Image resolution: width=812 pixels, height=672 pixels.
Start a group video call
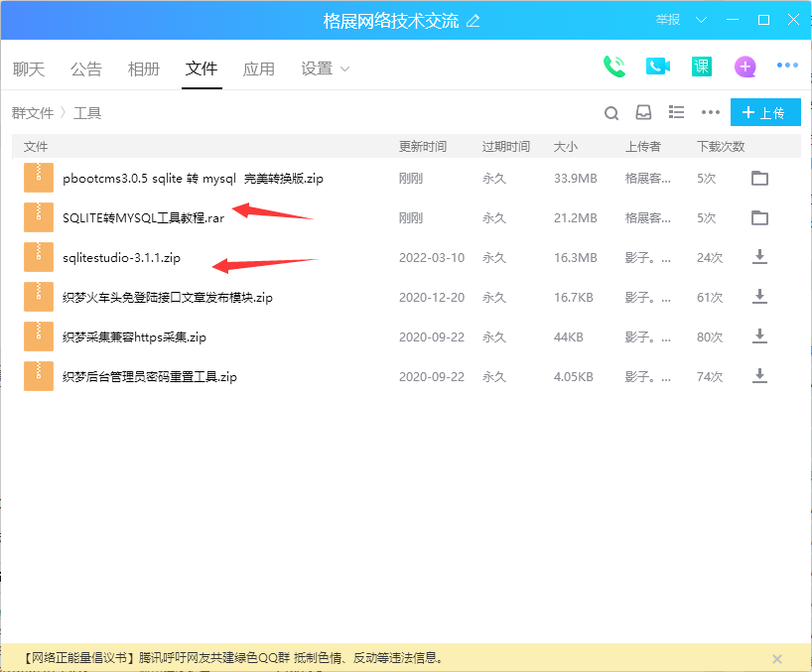click(658, 67)
